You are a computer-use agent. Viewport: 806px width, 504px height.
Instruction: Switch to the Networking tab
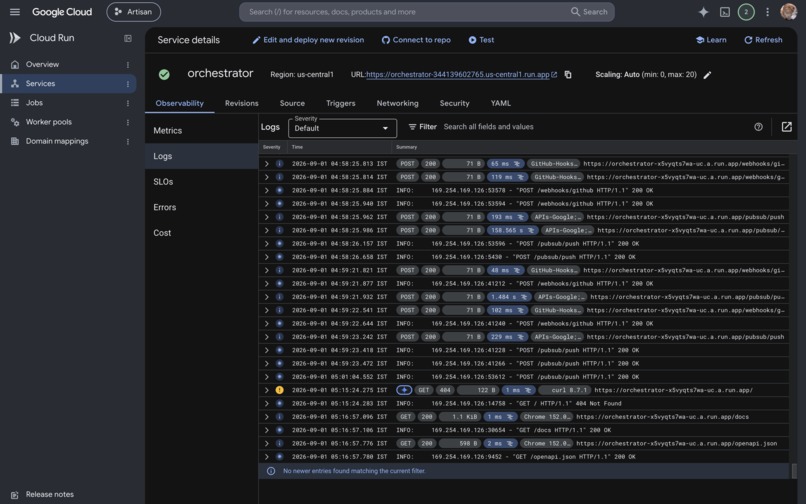397,103
